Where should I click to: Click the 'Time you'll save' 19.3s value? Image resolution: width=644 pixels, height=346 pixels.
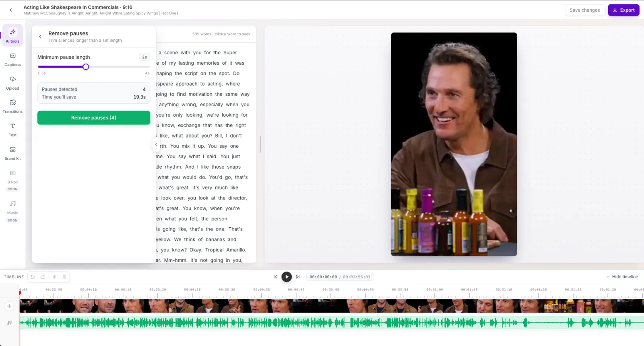pos(139,97)
